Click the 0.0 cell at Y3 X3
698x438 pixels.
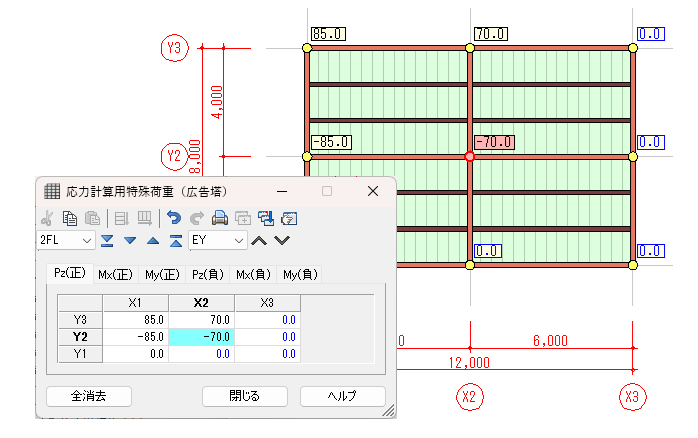pos(267,320)
